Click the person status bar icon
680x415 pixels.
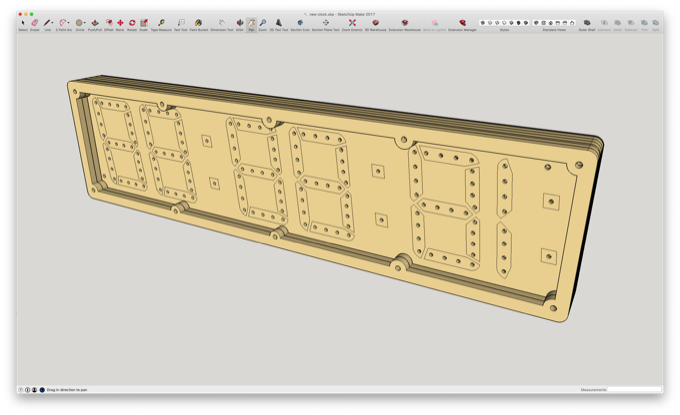coord(34,390)
